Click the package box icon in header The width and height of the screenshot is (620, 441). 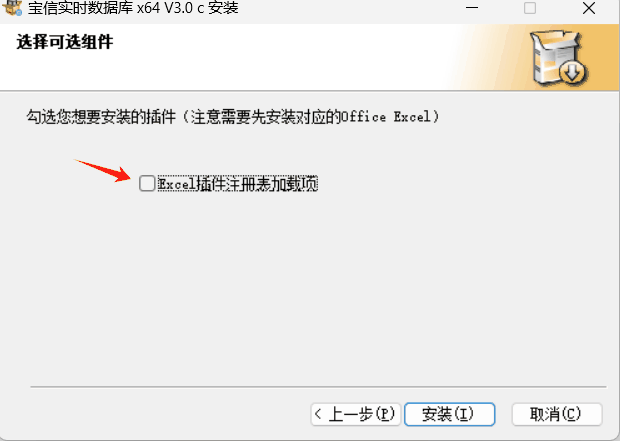click(559, 57)
